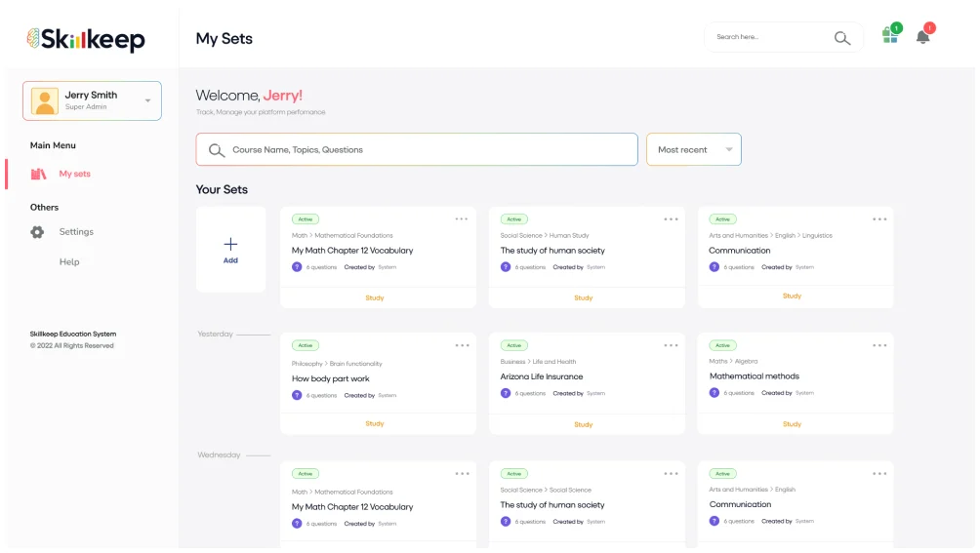The image size is (980, 553).
Task: Click the Active badge on Communication card
Action: [722, 219]
